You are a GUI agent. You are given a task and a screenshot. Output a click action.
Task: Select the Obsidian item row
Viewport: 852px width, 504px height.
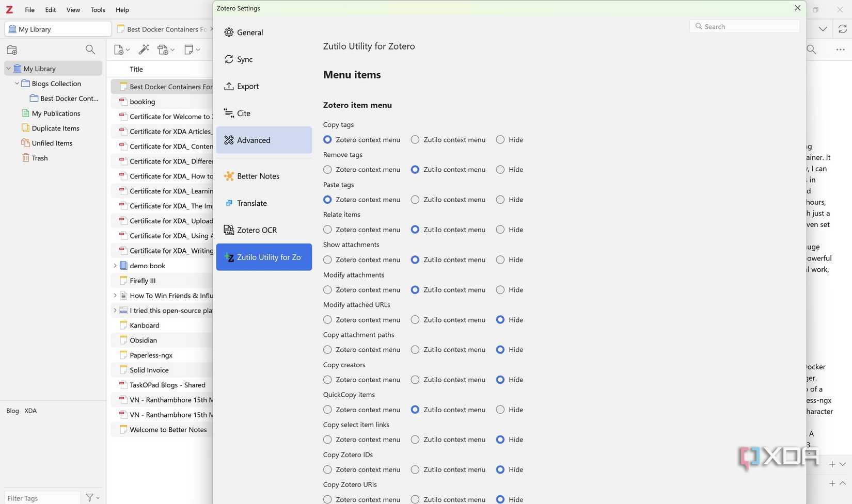[162, 340]
